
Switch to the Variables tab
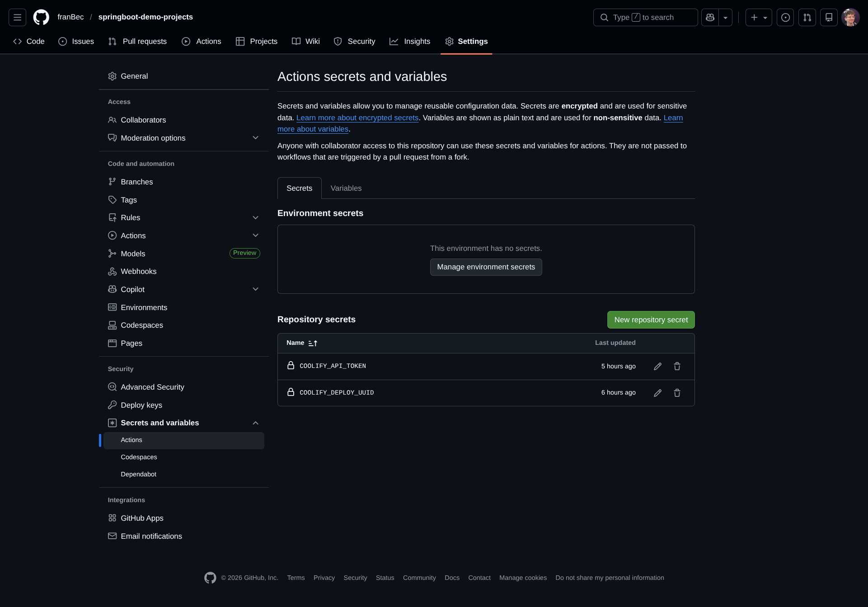(346, 188)
